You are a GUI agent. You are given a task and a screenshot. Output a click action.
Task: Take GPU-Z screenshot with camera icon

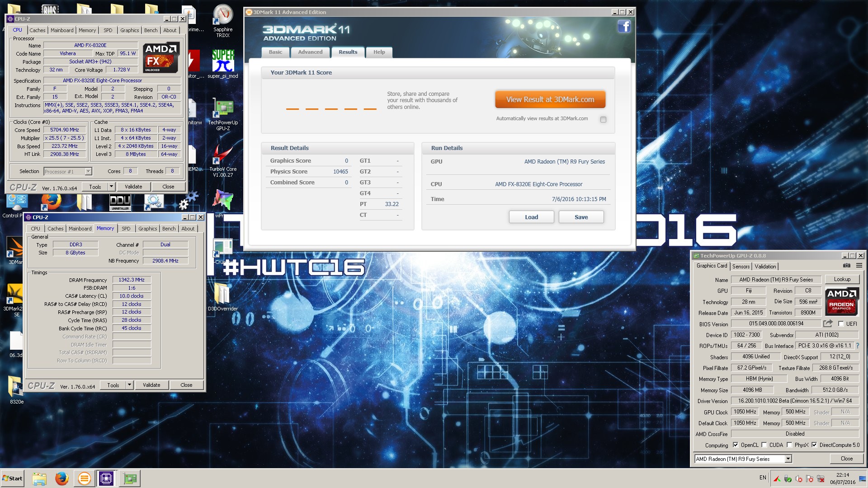[846, 266]
